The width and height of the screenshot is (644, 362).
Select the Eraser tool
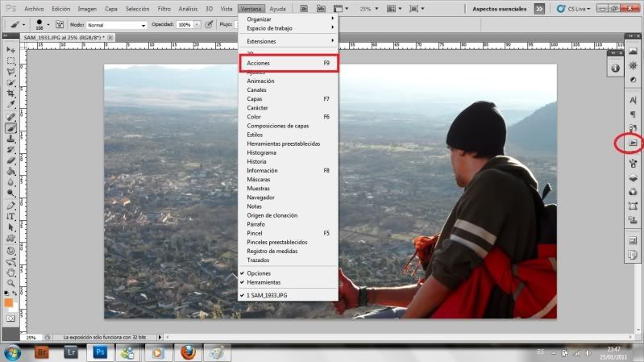pyautogui.click(x=10, y=160)
